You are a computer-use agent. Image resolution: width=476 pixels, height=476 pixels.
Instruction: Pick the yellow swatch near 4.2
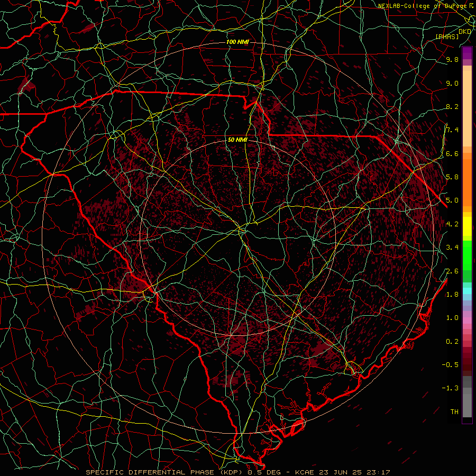[x=467, y=226]
